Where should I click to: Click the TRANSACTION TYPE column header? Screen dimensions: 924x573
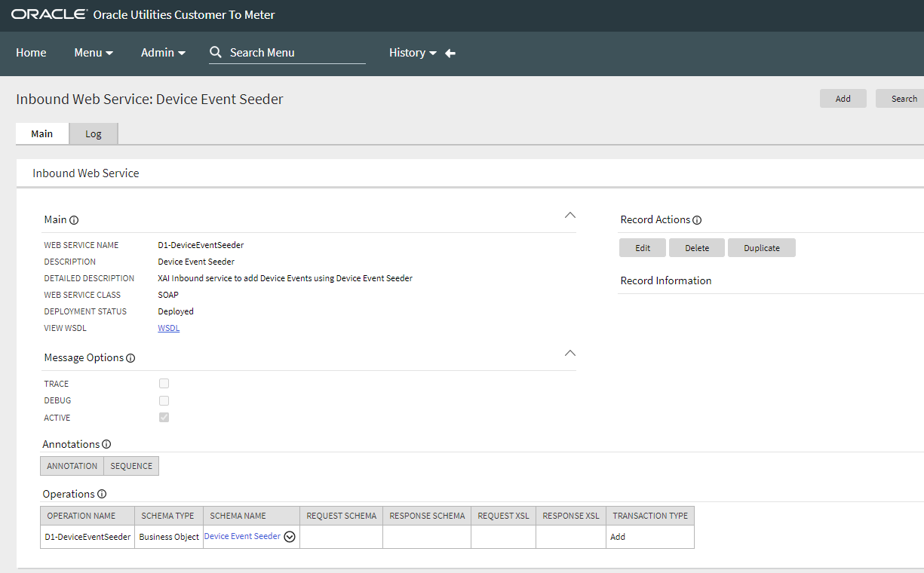coord(650,516)
